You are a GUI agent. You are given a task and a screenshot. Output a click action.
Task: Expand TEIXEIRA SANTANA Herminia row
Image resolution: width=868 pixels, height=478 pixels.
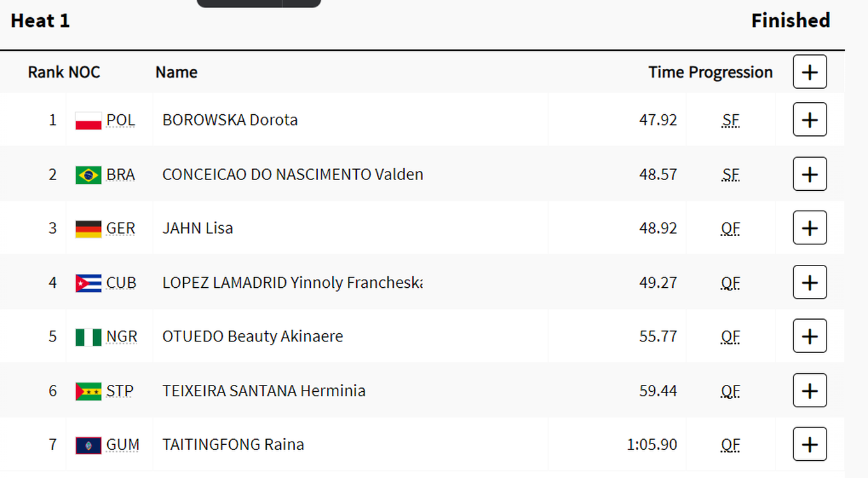click(810, 390)
